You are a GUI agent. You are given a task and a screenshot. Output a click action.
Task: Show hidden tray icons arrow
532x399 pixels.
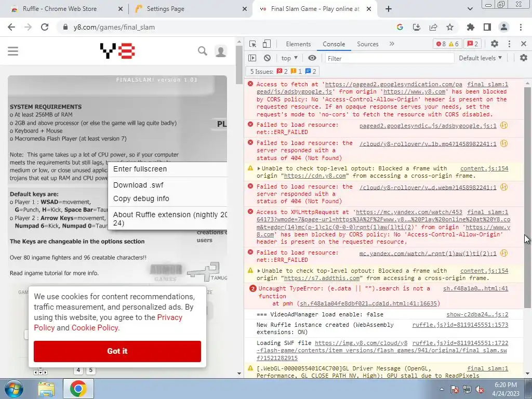pos(442,390)
